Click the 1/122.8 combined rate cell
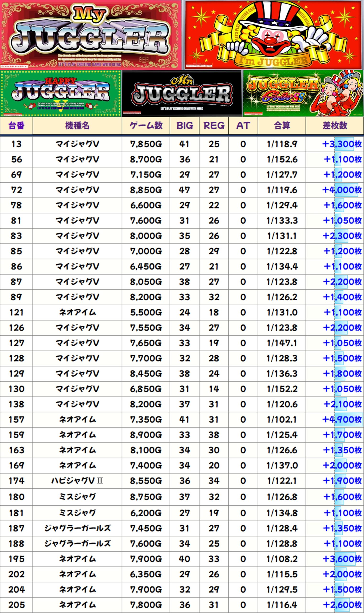Viewport: 364px width, 613px height. (x=282, y=251)
